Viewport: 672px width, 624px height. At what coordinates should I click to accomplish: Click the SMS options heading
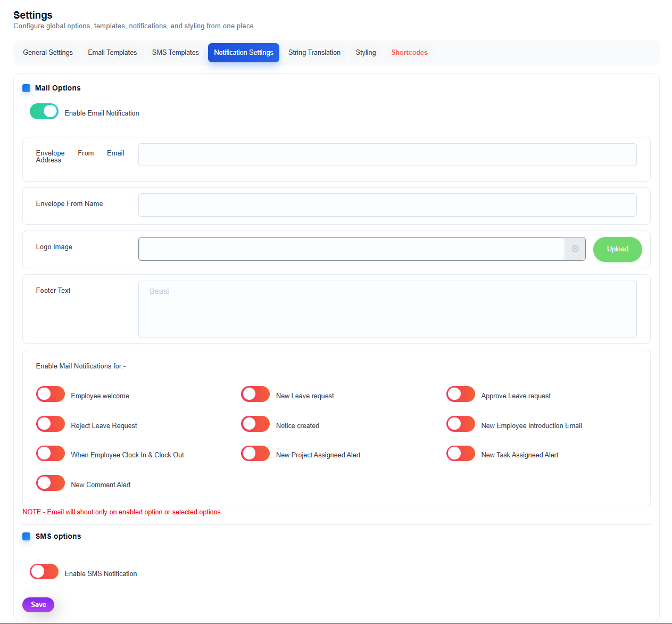pyautogui.click(x=59, y=537)
